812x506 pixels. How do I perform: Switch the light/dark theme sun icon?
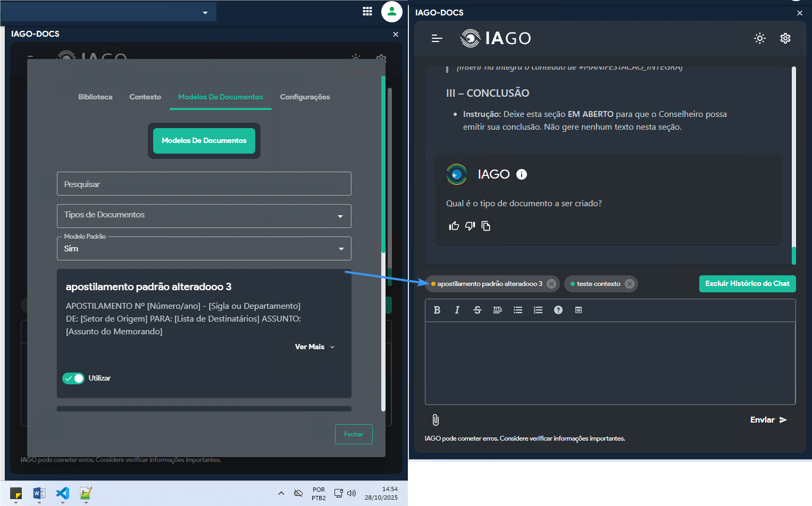[x=759, y=38]
